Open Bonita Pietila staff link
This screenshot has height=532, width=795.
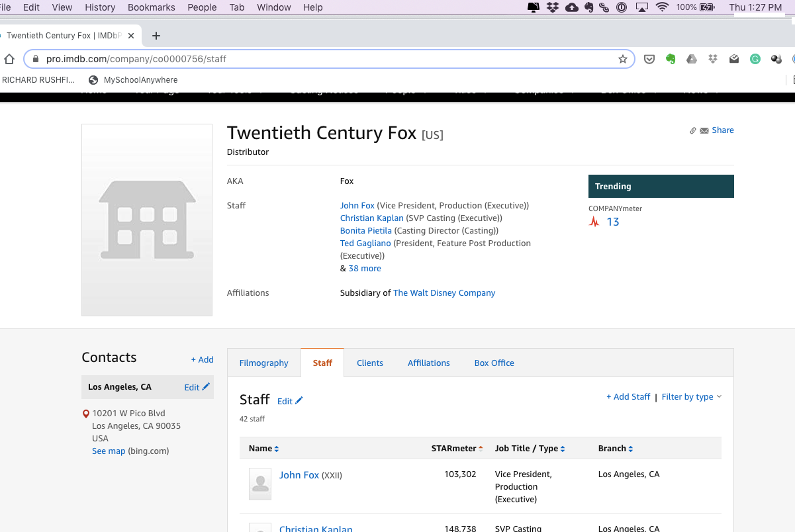click(366, 231)
